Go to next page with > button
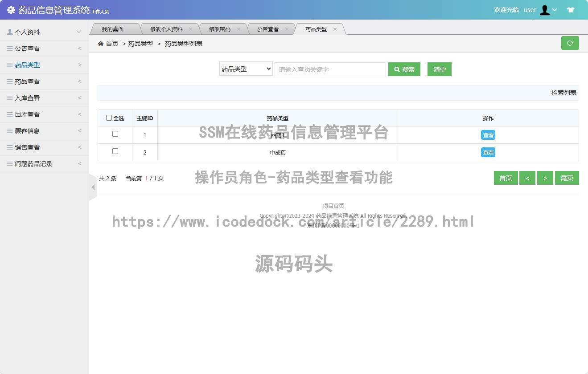Viewport: 588px width, 374px height. click(x=545, y=178)
